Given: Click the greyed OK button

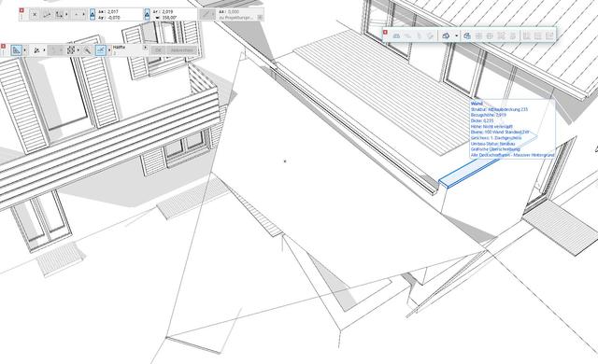Looking at the screenshot, I should coord(158,49).
